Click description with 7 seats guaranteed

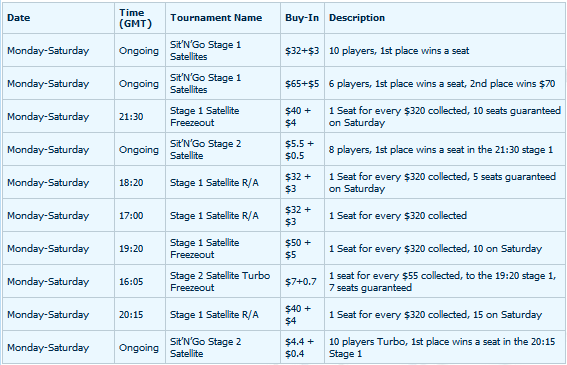pyautogui.click(x=442, y=281)
